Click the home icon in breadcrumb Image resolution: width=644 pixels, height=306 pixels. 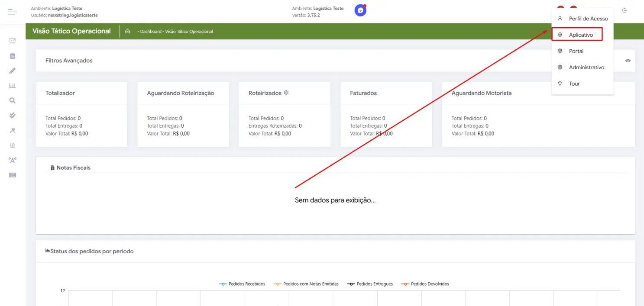pyautogui.click(x=127, y=31)
